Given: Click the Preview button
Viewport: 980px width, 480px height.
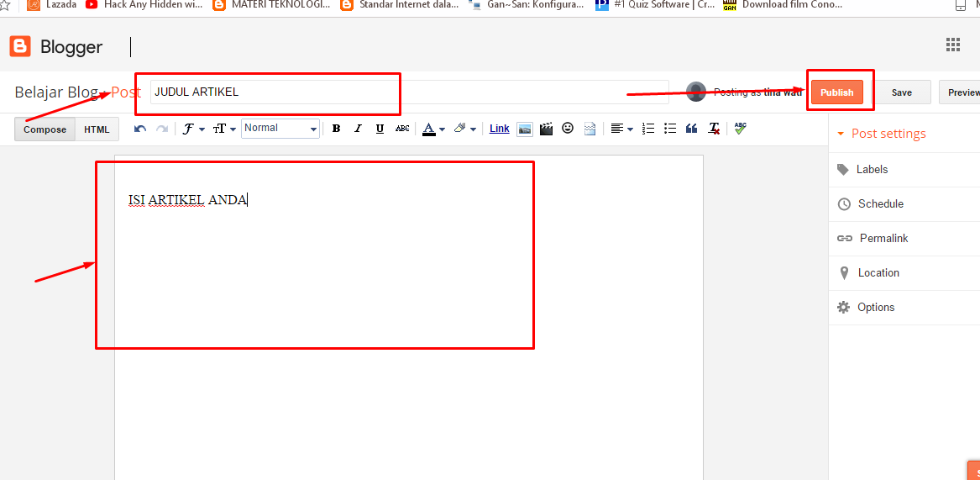Looking at the screenshot, I should [960, 92].
